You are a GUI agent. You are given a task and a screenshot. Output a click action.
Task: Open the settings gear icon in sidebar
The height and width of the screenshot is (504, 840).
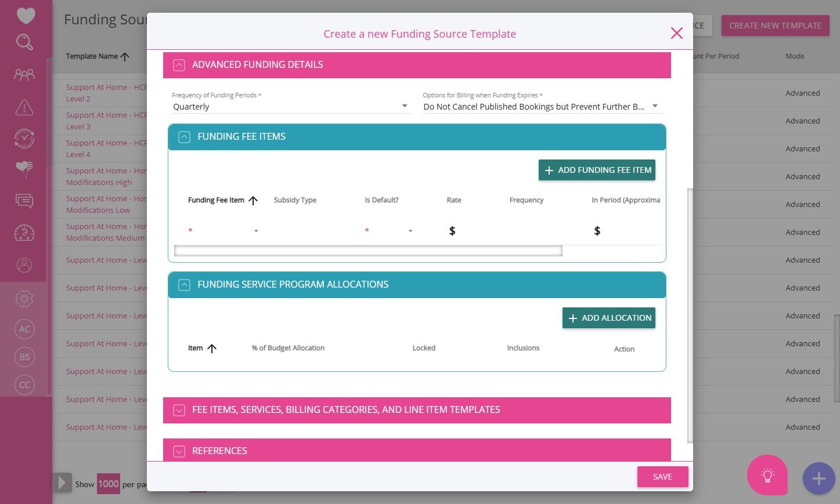coord(24,299)
